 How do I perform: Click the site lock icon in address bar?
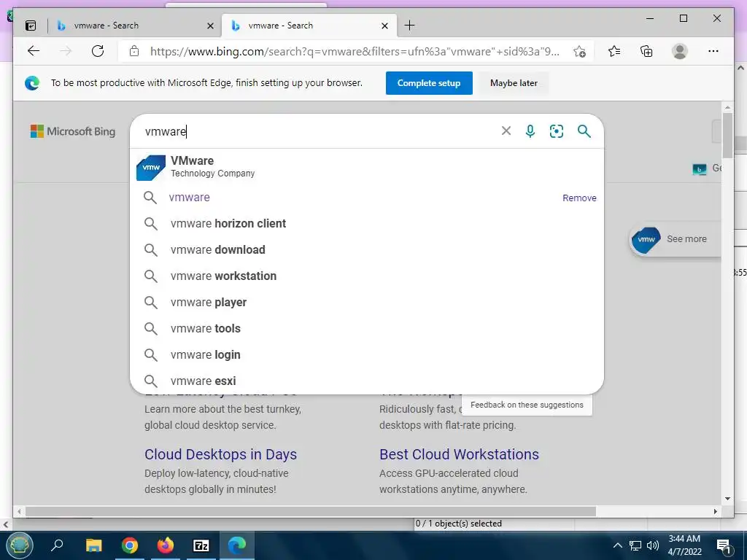click(134, 51)
